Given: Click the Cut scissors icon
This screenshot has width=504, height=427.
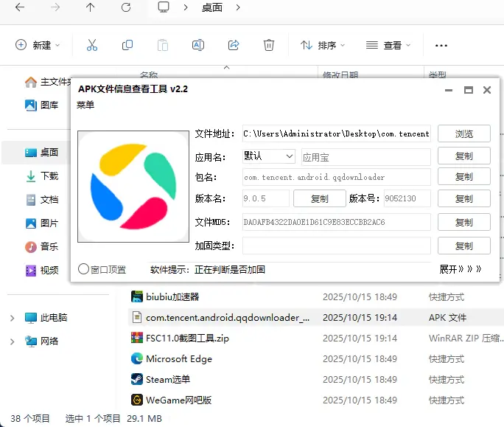Looking at the screenshot, I should coord(92,45).
